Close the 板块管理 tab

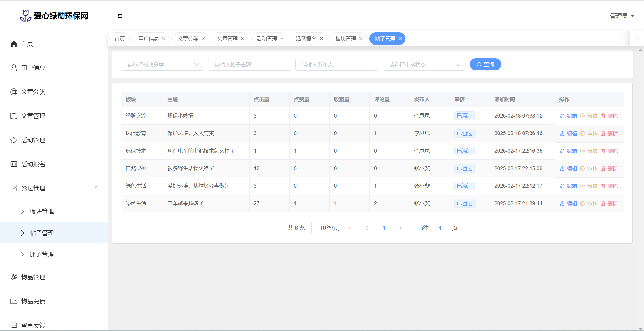pyautogui.click(x=361, y=39)
